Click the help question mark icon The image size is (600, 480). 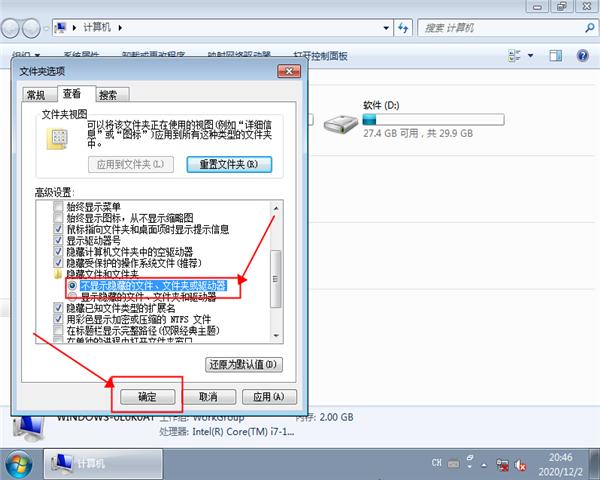pyautogui.click(x=582, y=57)
